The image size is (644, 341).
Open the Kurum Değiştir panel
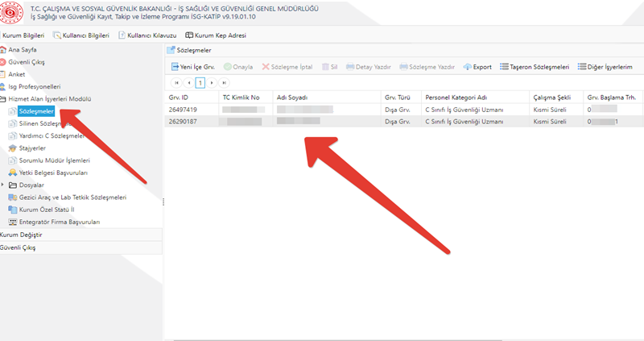point(21,235)
